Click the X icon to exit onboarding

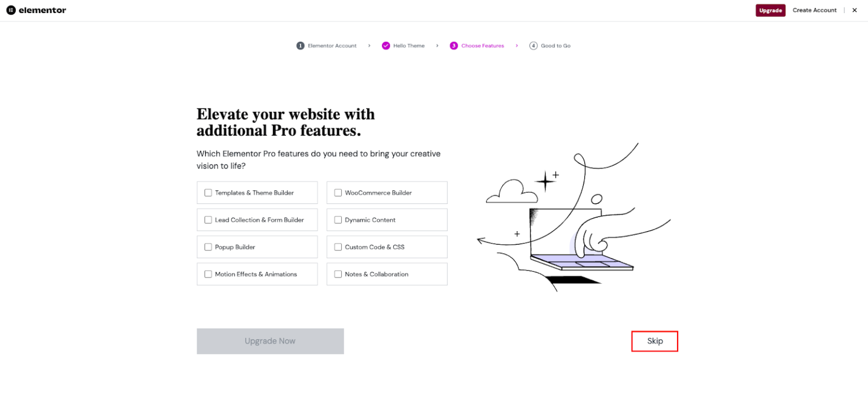[x=854, y=10]
